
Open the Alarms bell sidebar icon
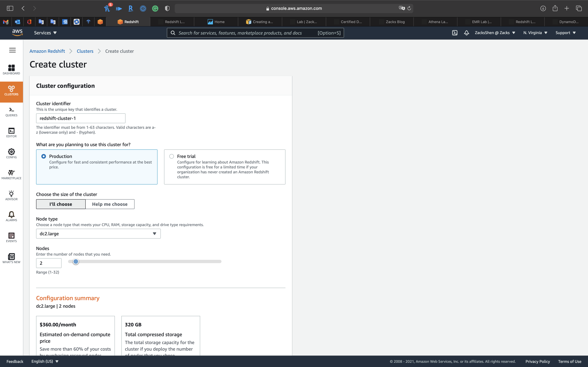pyautogui.click(x=11, y=216)
